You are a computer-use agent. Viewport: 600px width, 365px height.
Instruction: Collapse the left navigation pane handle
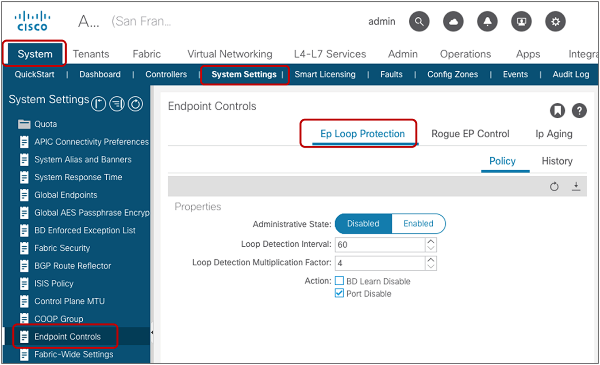(152, 332)
